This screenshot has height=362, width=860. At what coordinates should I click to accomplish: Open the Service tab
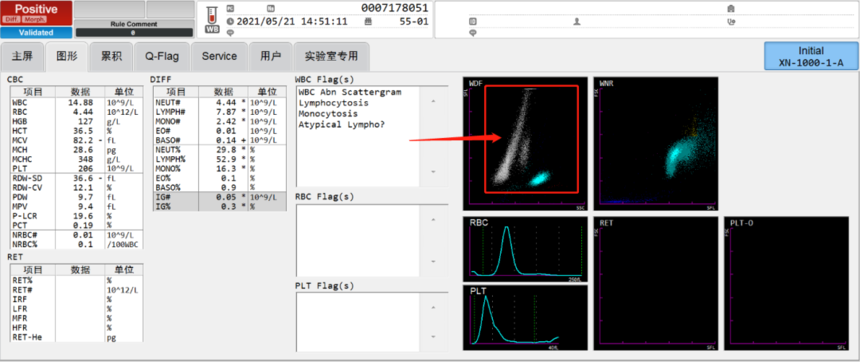(x=219, y=56)
